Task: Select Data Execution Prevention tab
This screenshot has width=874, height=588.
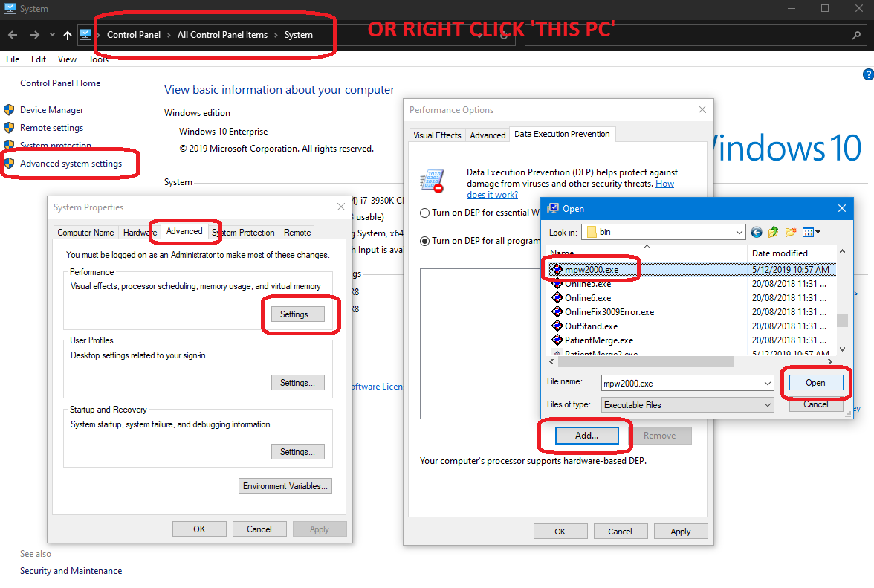Action: 562,134
